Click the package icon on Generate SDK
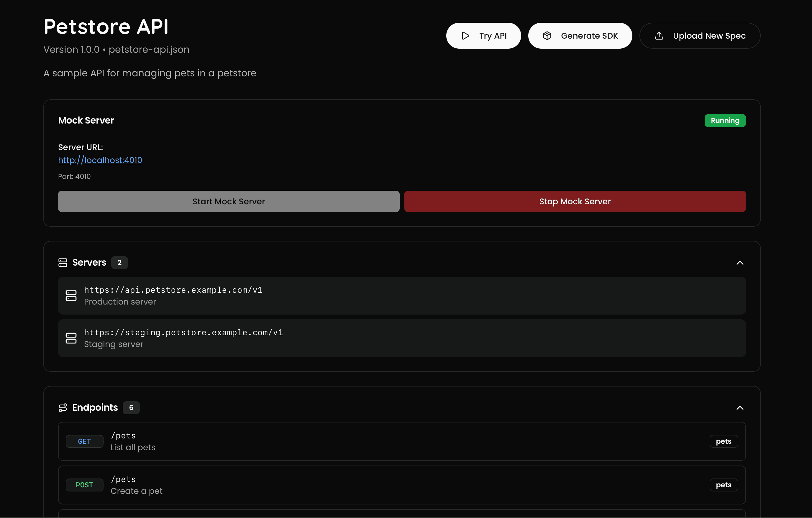Image resolution: width=812 pixels, height=518 pixels. click(x=547, y=36)
